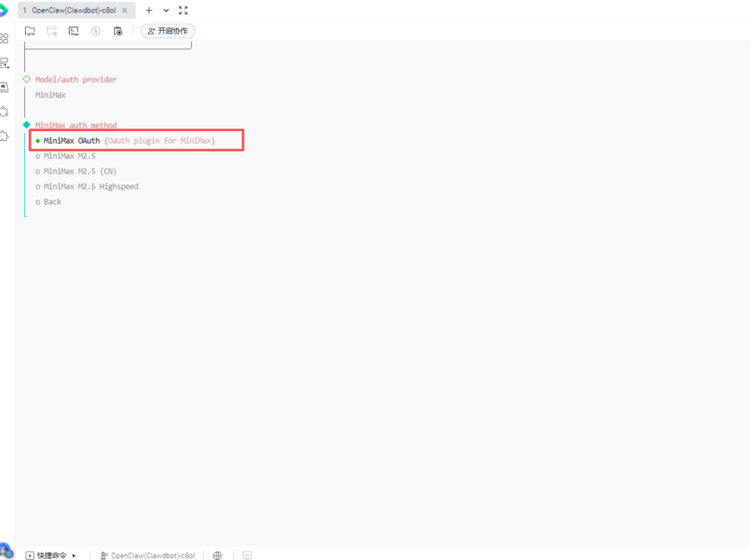Add a new terminal tab

(149, 10)
